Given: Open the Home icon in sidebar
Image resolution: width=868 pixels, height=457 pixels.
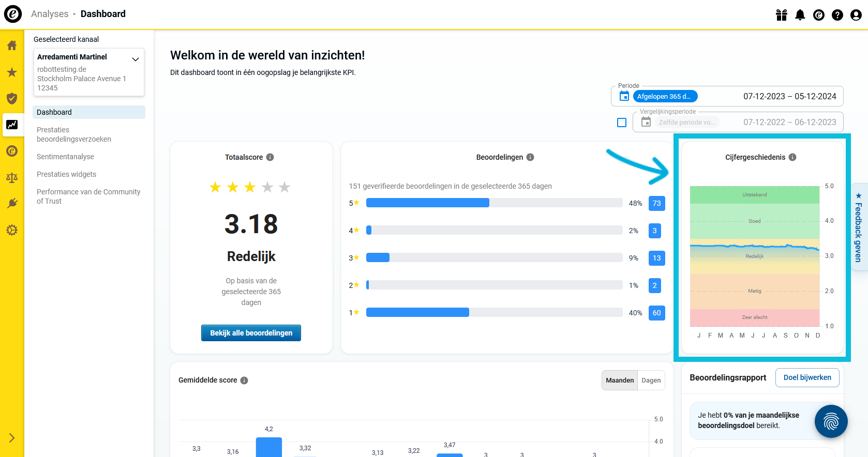Looking at the screenshot, I should [x=12, y=45].
